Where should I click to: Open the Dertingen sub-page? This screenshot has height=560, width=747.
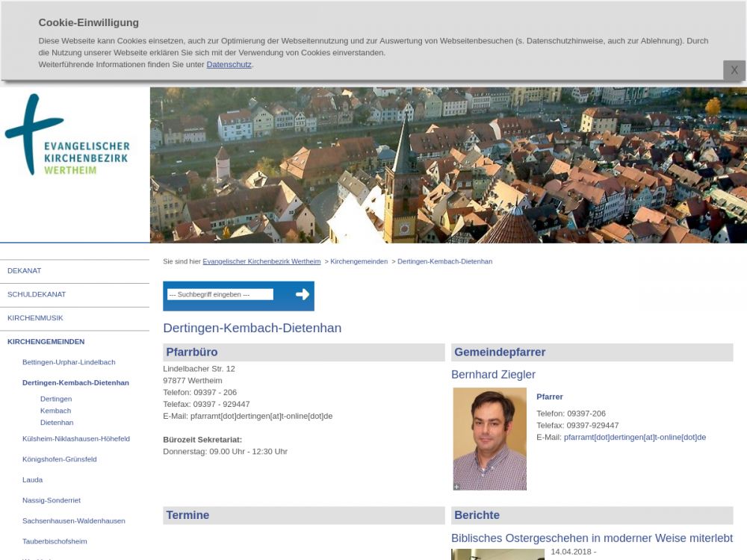[x=56, y=399]
